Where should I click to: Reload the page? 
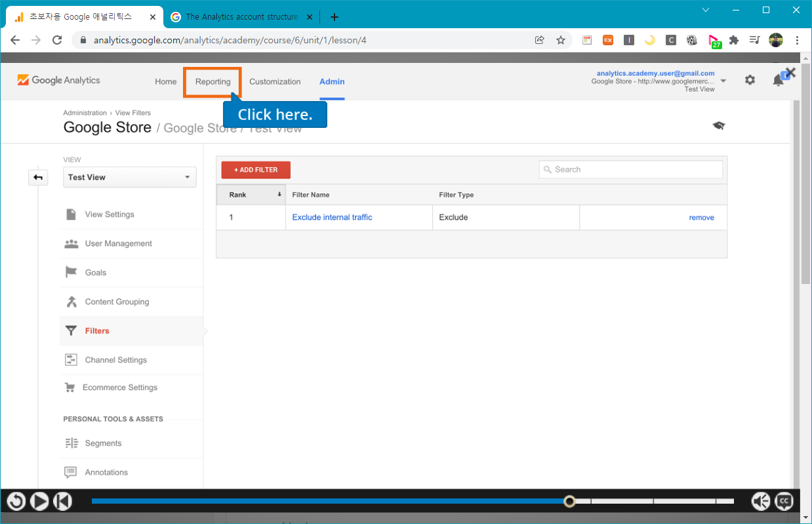tap(57, 40)
